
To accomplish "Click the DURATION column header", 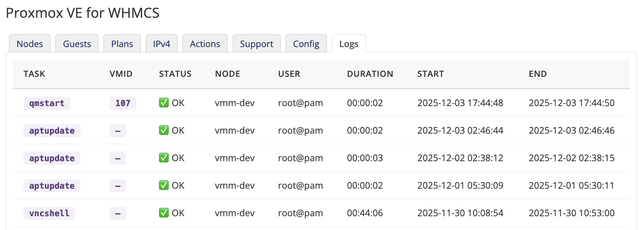I will (370, 74).
